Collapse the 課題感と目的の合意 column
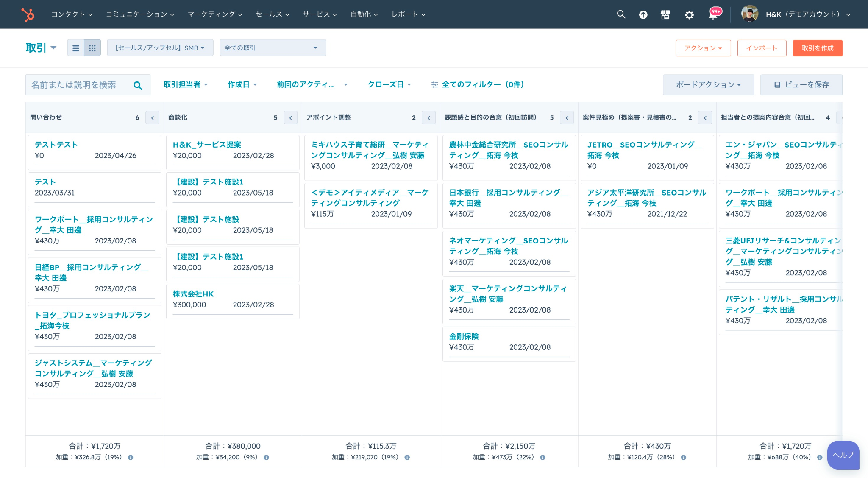Image resolution: width=868 pixels, height=478 pixels. [x=567, y=118]
